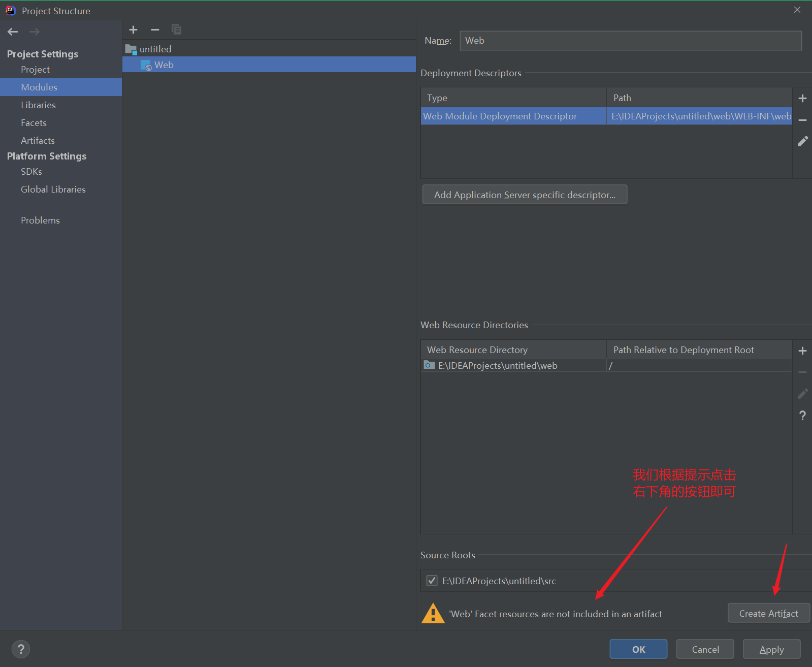Open the Global Libraries section
Image resolution: width=812 pixels, height=667 pixels.
53,189
